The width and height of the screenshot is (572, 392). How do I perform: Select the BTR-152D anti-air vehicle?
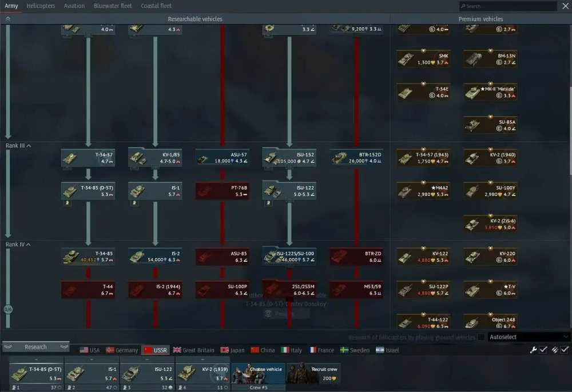[x=357, y=158]
